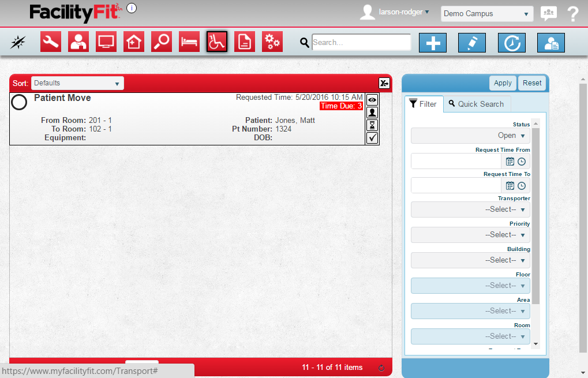Export list with the Excel icon

coord(384,83)
